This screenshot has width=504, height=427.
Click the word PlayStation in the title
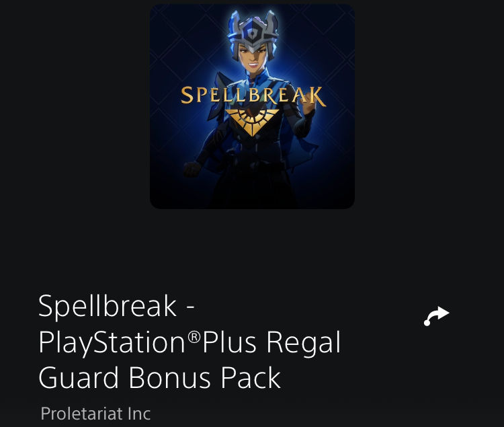[112, 344]
